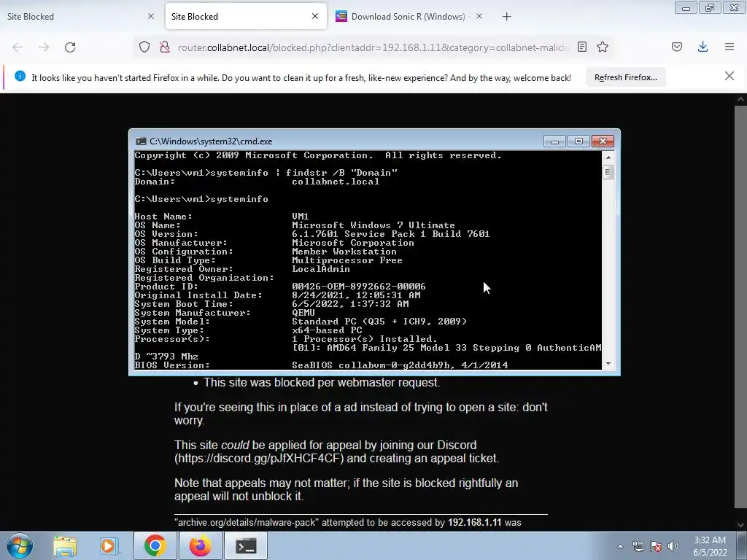Launch Windows Media Player from the taskbar
Viewport: 747px width, 560px height.
pos(108,545)
